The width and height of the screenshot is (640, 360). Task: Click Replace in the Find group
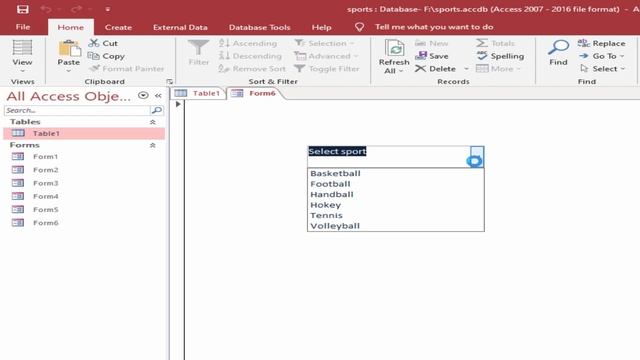(602, 43)
